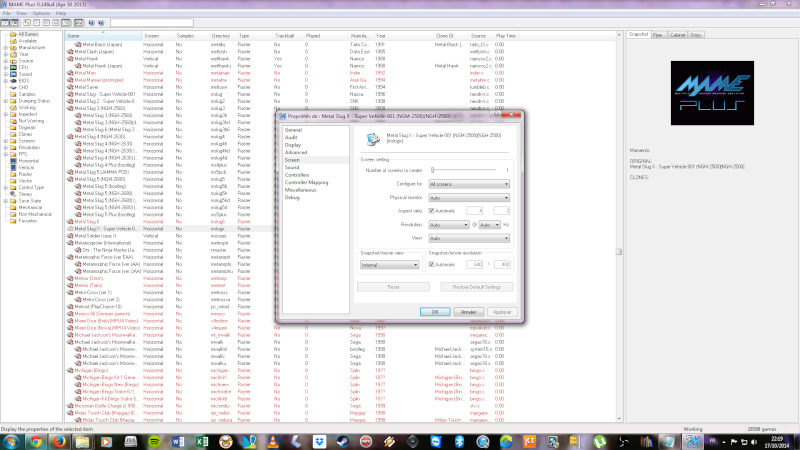Open the Snapshot/movie view dropdown
This screenshot has width=800, height=450.
[389, 265]
